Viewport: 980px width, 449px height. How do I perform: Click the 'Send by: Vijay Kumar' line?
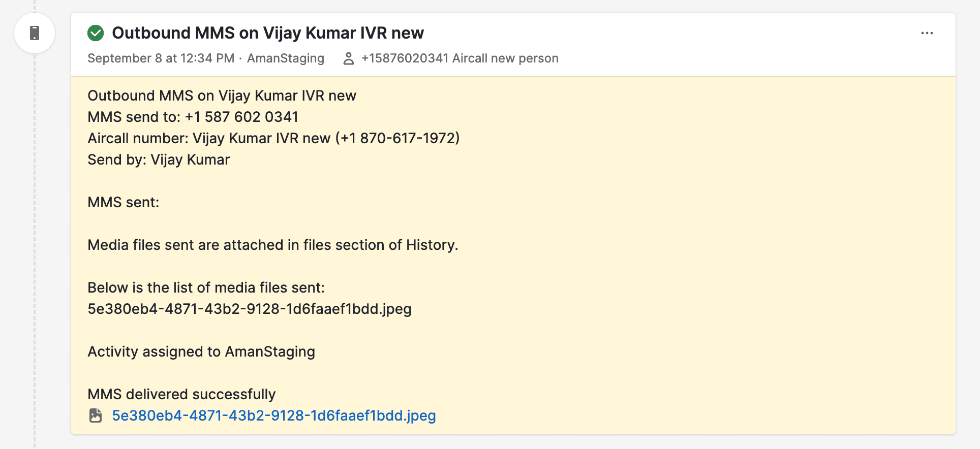point(159,159)
